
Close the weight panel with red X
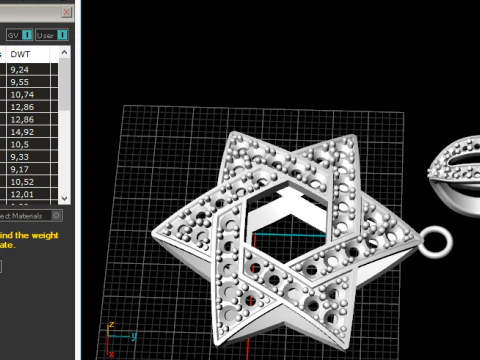[66, 12]
